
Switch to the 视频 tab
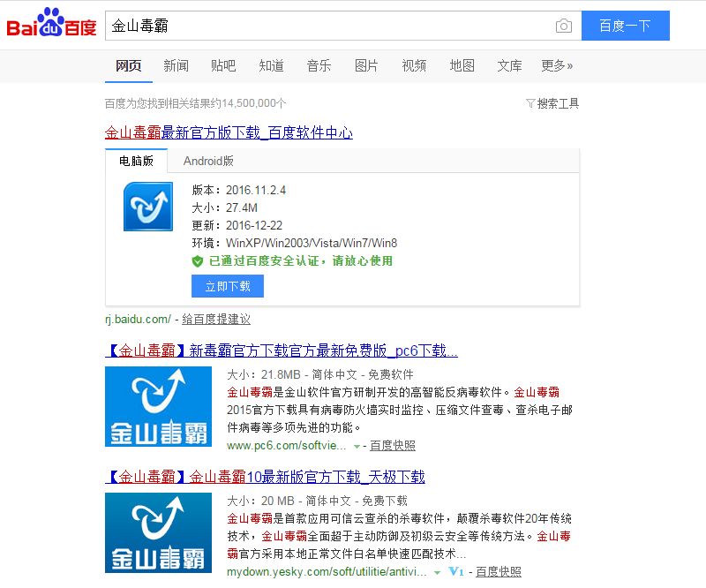(414, 66)
